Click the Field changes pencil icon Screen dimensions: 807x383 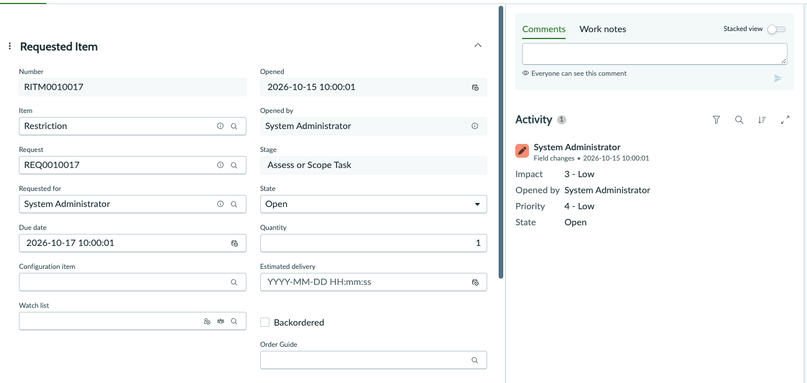point(522,151)
